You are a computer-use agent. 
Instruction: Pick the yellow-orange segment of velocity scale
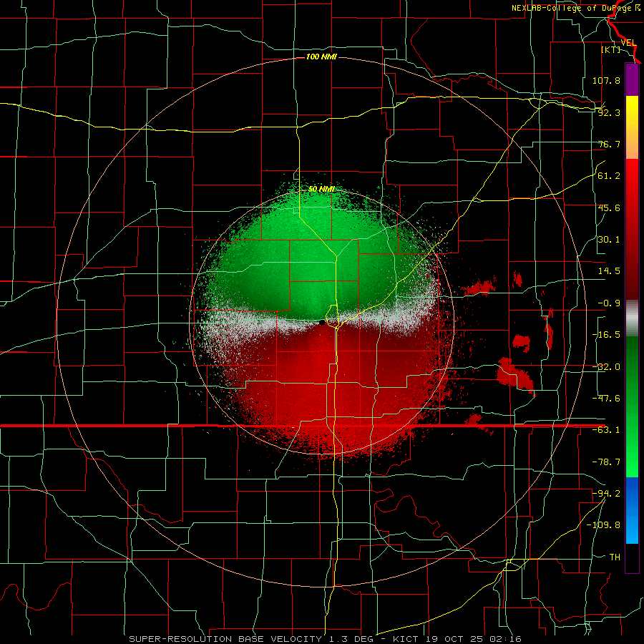(632, 127)
